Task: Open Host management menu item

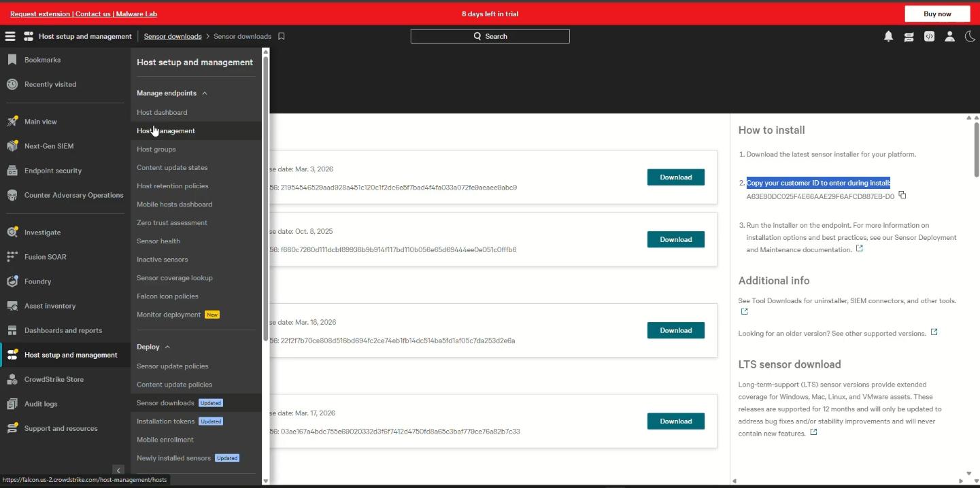Action: tap(196, 130)
